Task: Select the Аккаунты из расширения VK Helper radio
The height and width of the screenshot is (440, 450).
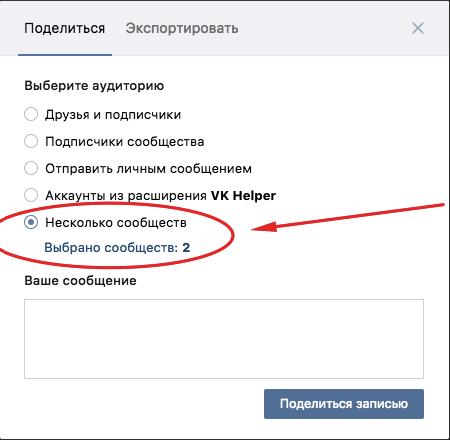Action: (31, 195)
